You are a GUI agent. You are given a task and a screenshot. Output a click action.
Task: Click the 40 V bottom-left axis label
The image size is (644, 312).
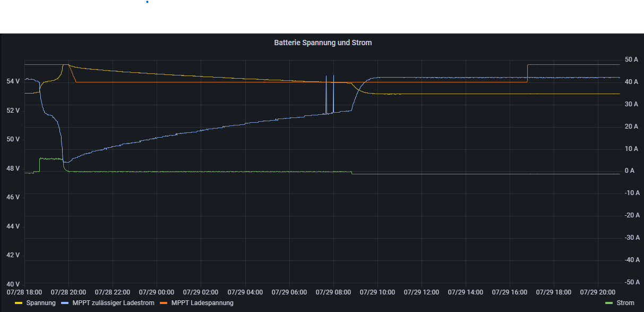[x=13, y=284]
